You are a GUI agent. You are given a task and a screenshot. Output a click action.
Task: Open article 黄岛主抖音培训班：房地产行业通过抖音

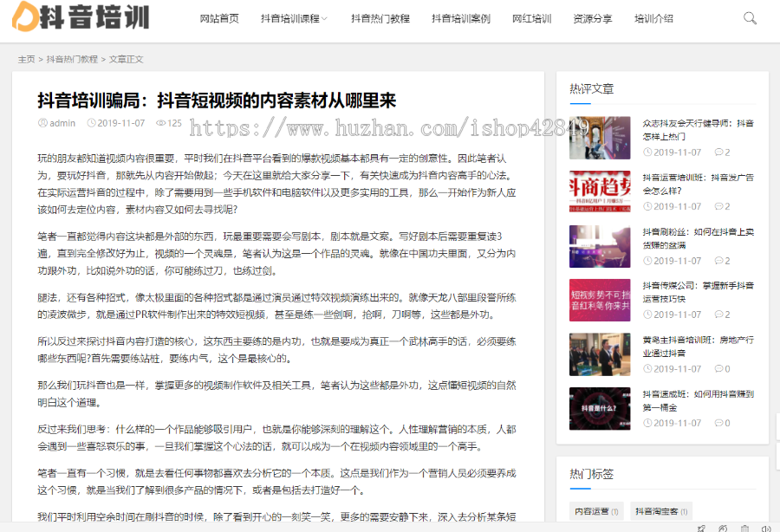click(698, 347)
